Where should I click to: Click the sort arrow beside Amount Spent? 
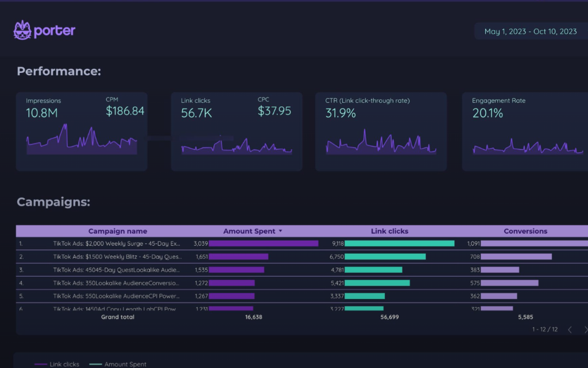click(281, 231)
